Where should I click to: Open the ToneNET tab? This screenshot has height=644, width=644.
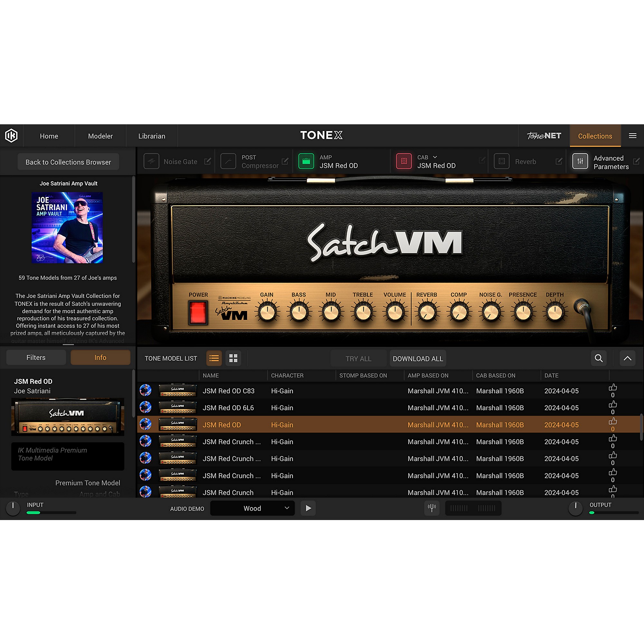point(544,136)
